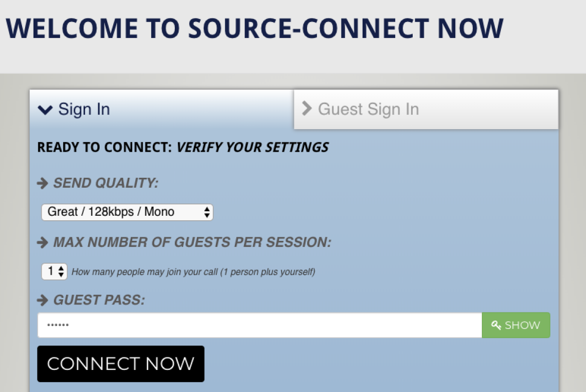Click the Welcome to Source-Connect Now heading
586x392 pixels.
(254, 29)
